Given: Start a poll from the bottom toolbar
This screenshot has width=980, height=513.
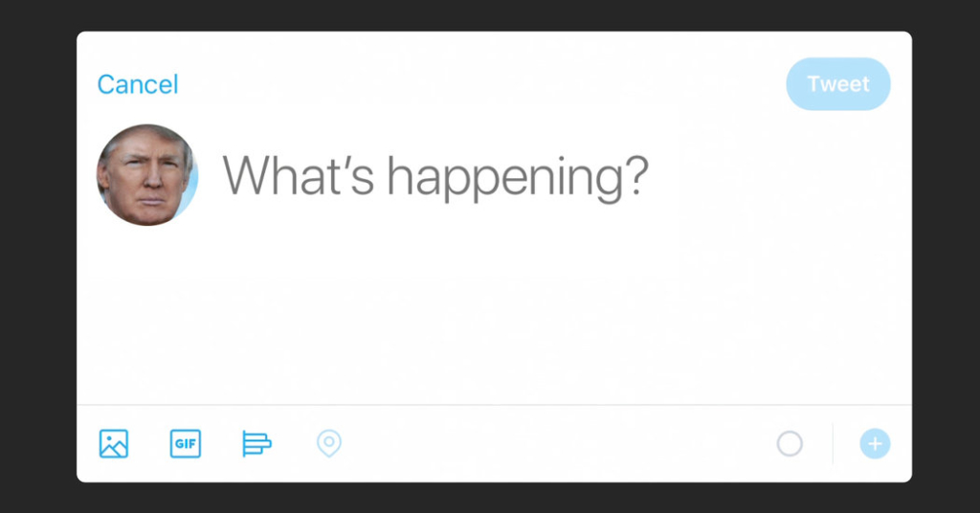Looking at the screenshot, I should (x=256, y=444).
